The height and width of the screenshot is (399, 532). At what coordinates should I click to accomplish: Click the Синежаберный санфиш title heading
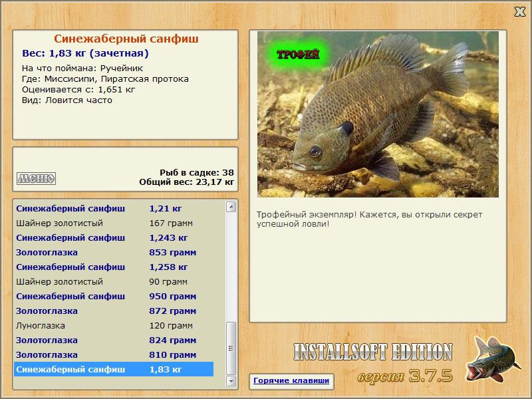click(x=126, y=39)
